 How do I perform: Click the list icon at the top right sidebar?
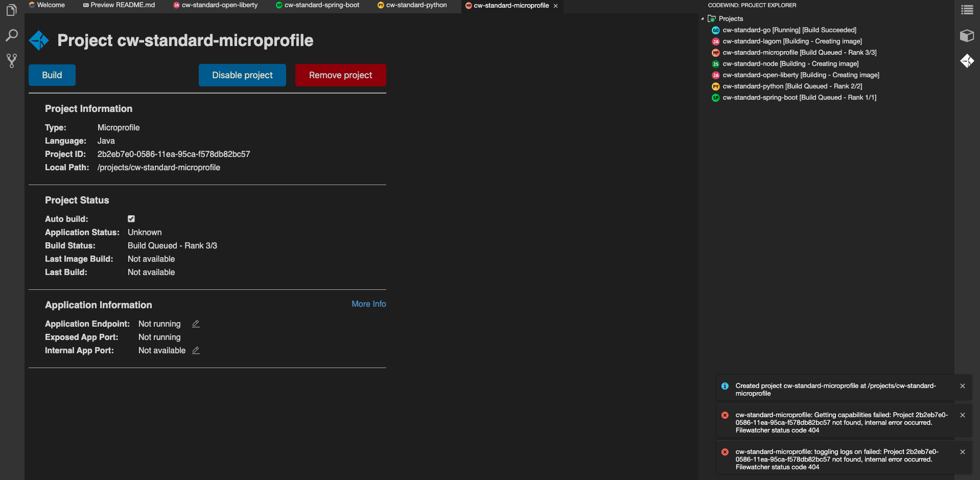968,10
